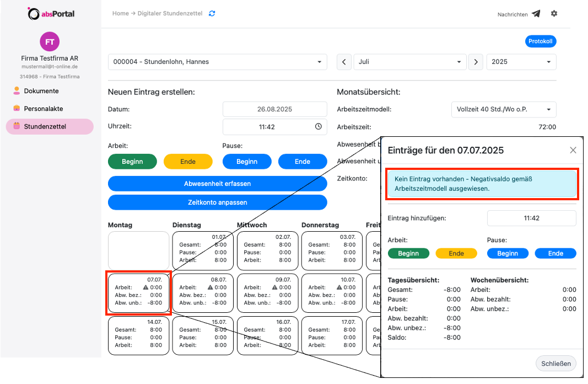This screenshot has width=588, height=384.
Task: Close the entries dialog with X
Action: pos(573,150)
